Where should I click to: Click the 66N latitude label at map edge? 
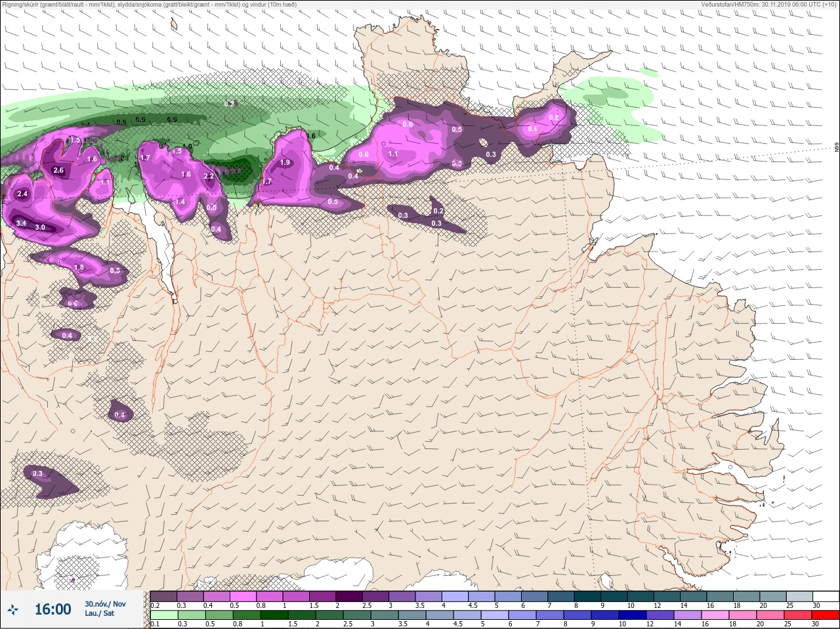[837, 148]
